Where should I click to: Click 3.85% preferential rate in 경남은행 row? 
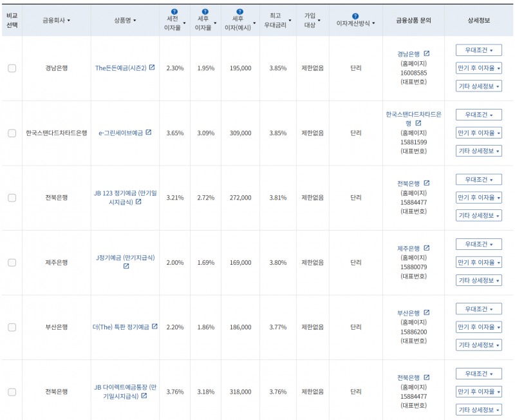pos(278,68)
